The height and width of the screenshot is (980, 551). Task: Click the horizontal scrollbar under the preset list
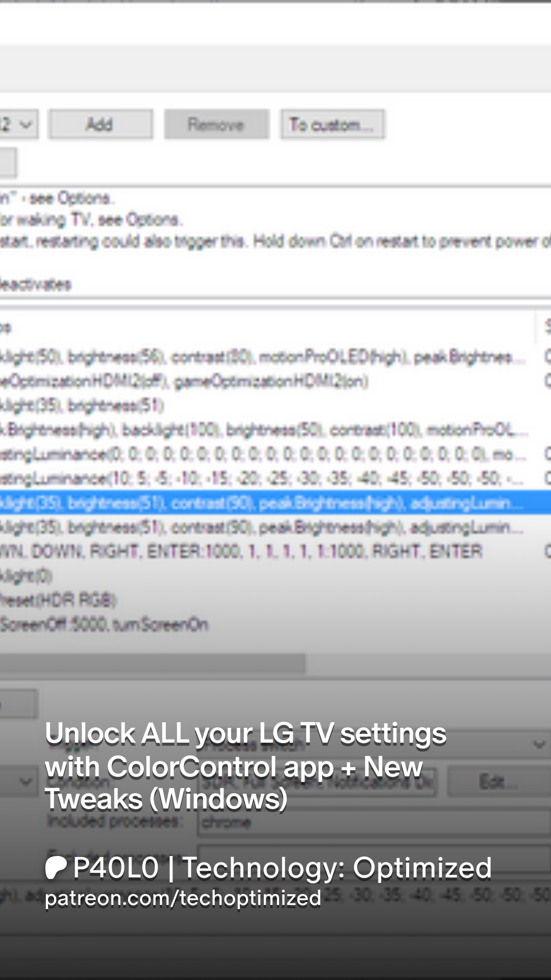click(x=153, y=664)
